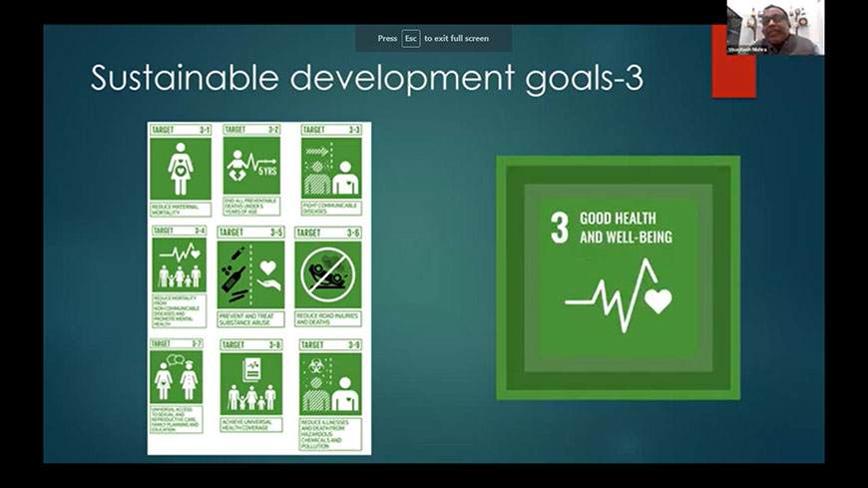Click the 'TARGET 3-7' header label
868x488 pixels.
[x=176, y=343]
